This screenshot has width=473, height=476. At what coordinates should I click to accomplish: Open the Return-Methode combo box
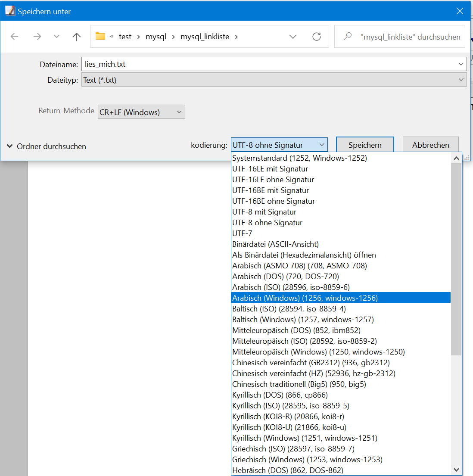click(x=141, y=112)
